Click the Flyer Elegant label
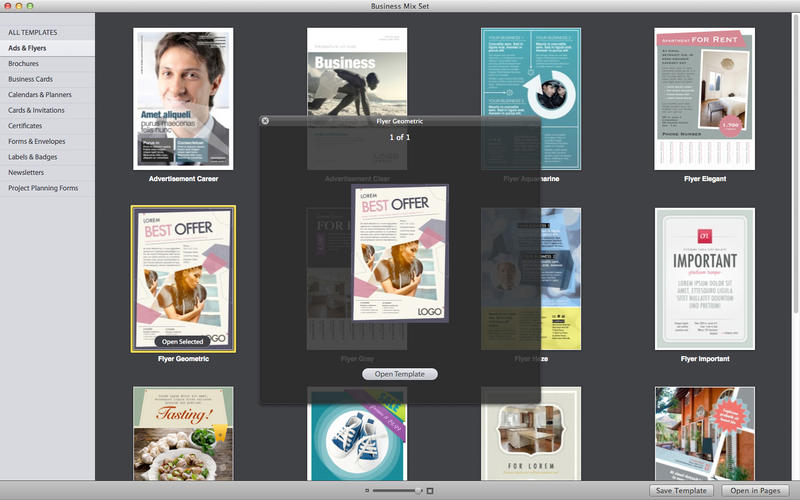 pyautogui.click(x=705, y=179)
